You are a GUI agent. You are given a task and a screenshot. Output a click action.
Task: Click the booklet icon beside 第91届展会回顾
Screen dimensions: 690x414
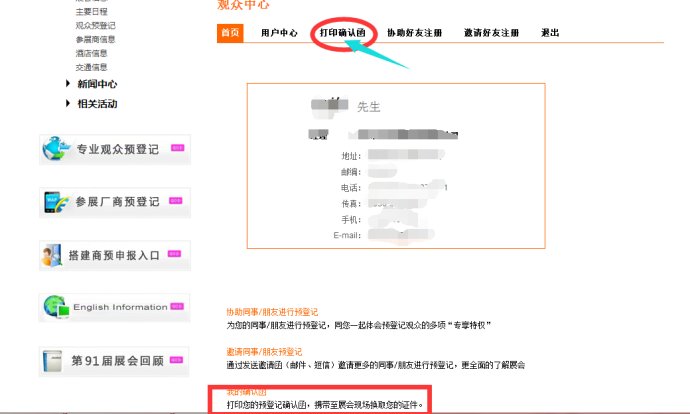(54, 360)
